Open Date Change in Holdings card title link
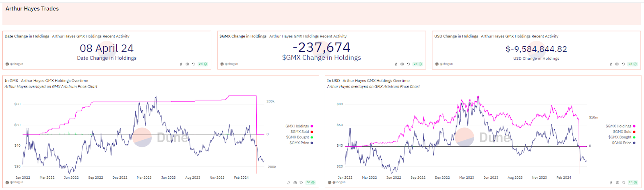The width and height of the screenshot is (644, 190). [x=27, y=36]
